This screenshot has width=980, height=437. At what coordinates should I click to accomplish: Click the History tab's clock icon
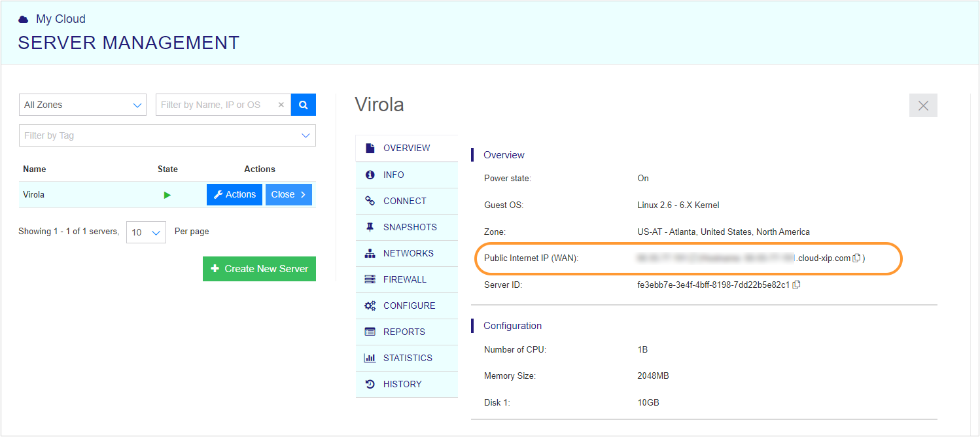coord(370,384)
